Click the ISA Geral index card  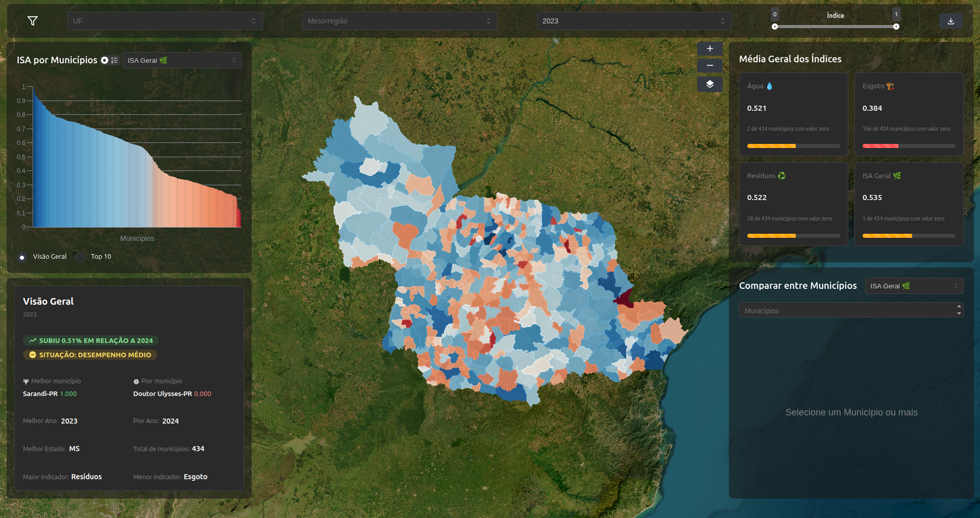click(909, 204)
